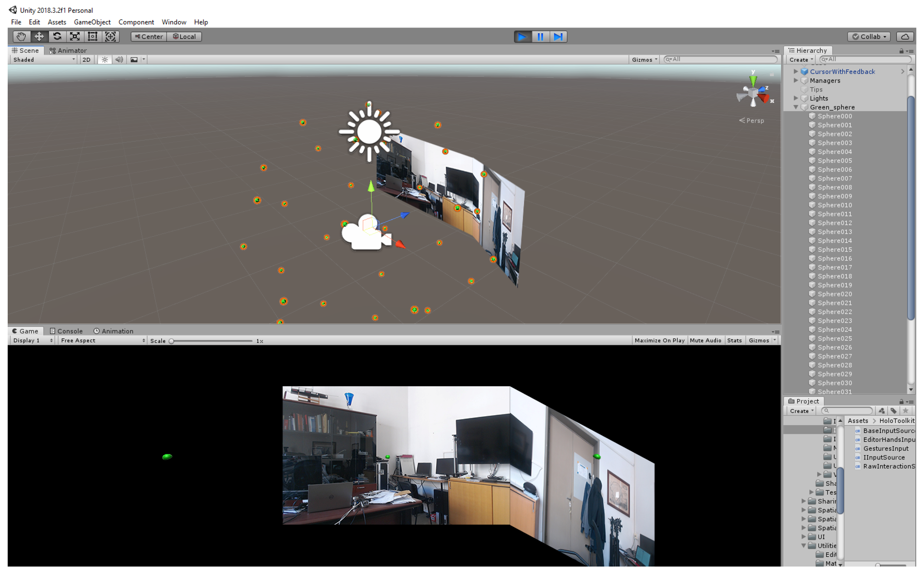Click the Mute Audio button
924x575 pixels.
tap(705, 341)
